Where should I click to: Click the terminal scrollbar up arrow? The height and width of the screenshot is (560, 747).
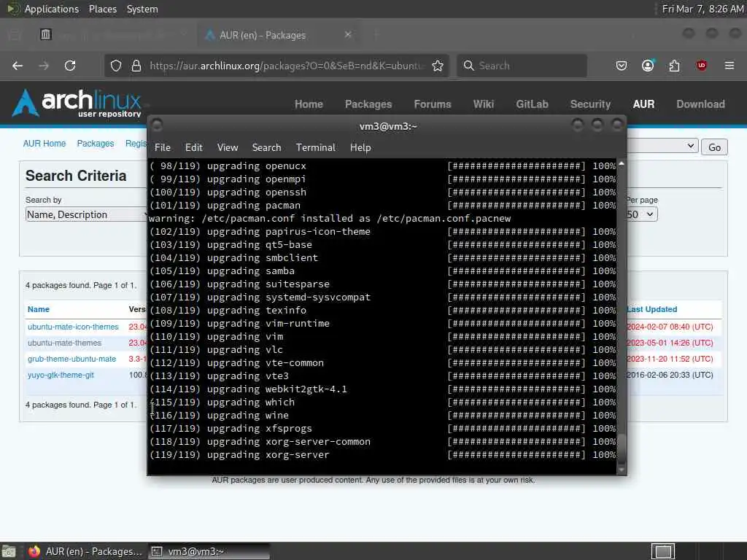click(x=622, y=164)
